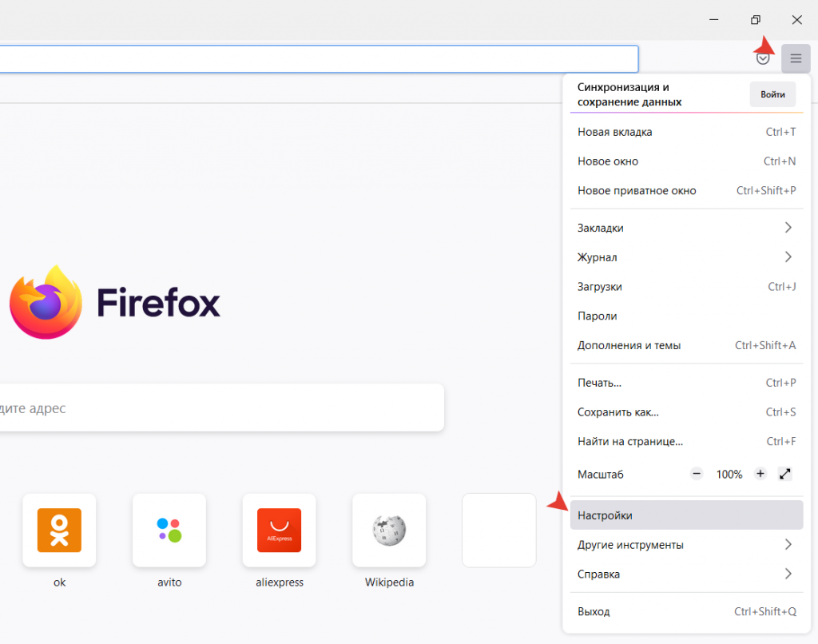The width and height of the screenshot is (818, 644).
Task: Open Новое приватное окно
Action: click(x=686, y=190)
